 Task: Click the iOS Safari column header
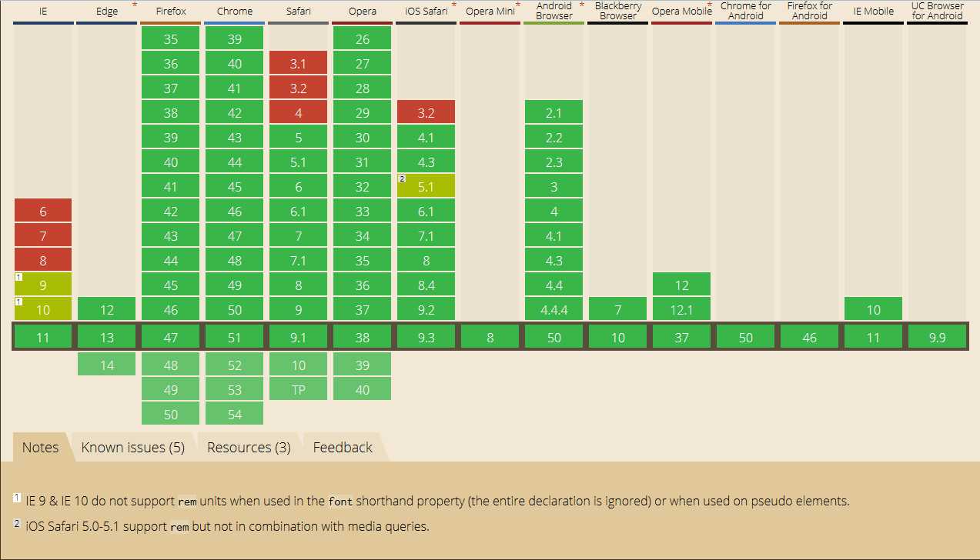426,12
